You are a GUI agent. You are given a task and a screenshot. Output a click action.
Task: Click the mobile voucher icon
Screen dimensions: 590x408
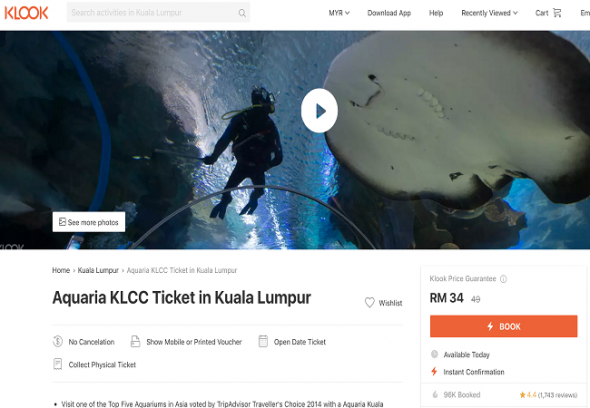coord(135,341)
